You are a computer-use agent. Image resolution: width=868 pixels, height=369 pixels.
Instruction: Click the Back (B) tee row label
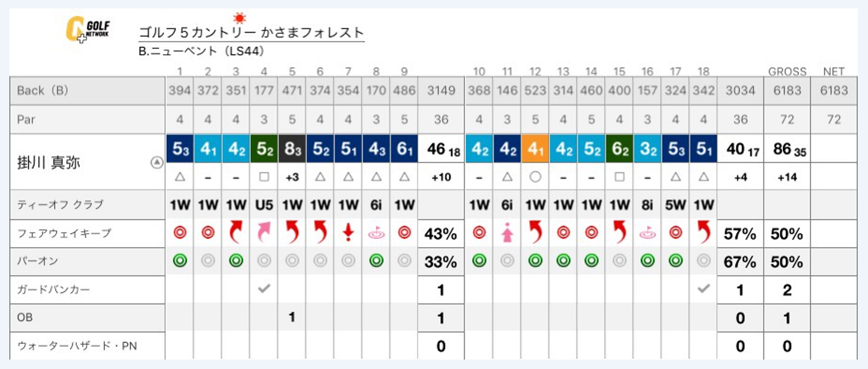43,90
